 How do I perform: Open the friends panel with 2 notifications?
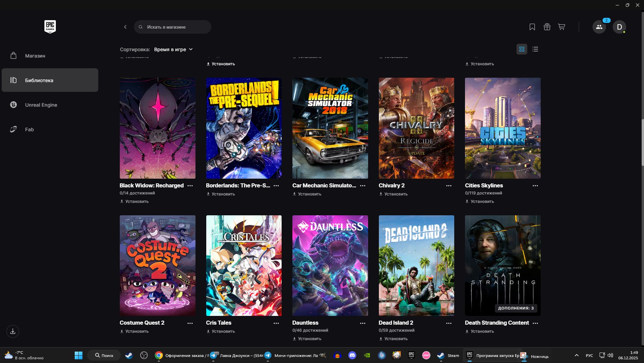pos(599,27)
